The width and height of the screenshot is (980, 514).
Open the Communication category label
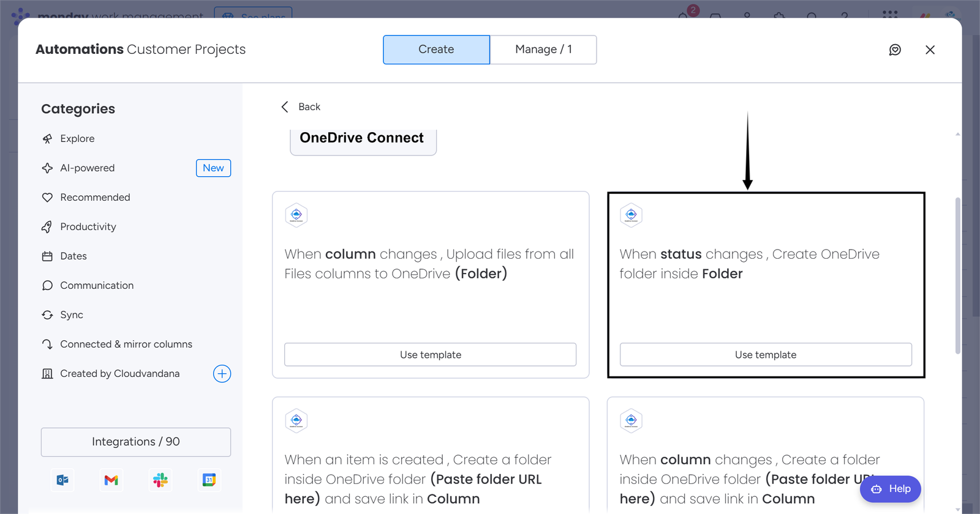(97, 286)
